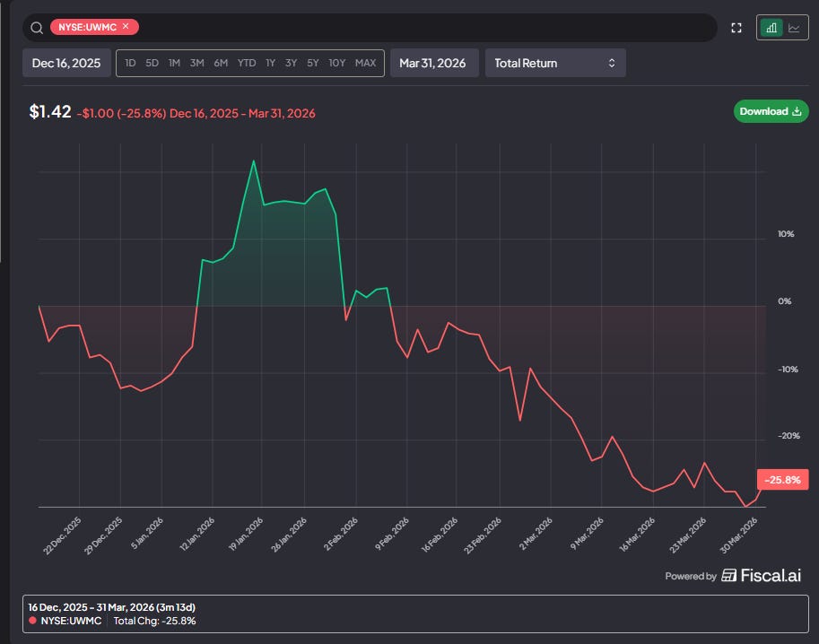Image resolution: width=819 pixels, height=644 pixels.
Task: Select the 5Y time range
Action: 313,63
